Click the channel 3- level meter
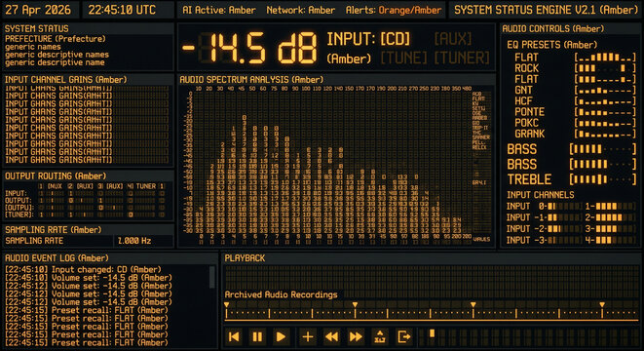 pos(615,228)
